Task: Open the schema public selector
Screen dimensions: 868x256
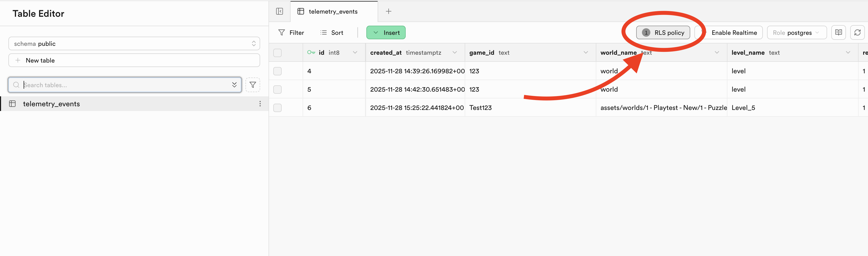Action: pos(134,43)
